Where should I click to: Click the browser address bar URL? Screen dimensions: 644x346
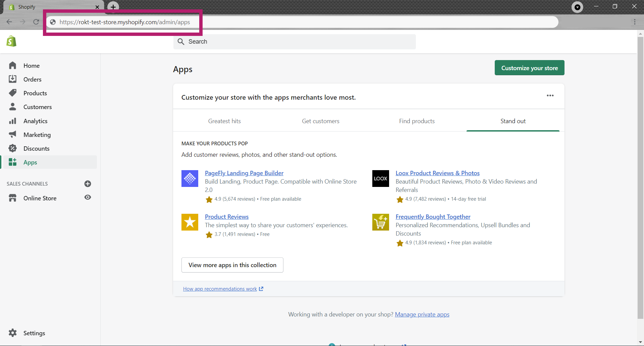click(125, 22)
